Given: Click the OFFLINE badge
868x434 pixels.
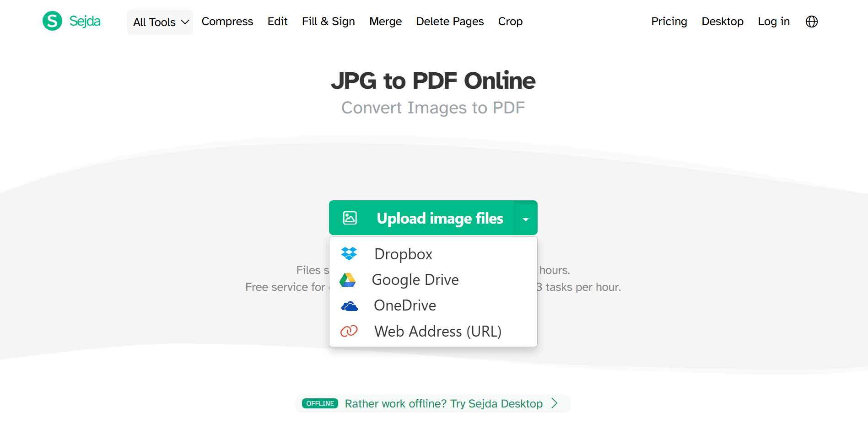Looking at the screenshot, I should pyautogui.click(x=320, y=403).
